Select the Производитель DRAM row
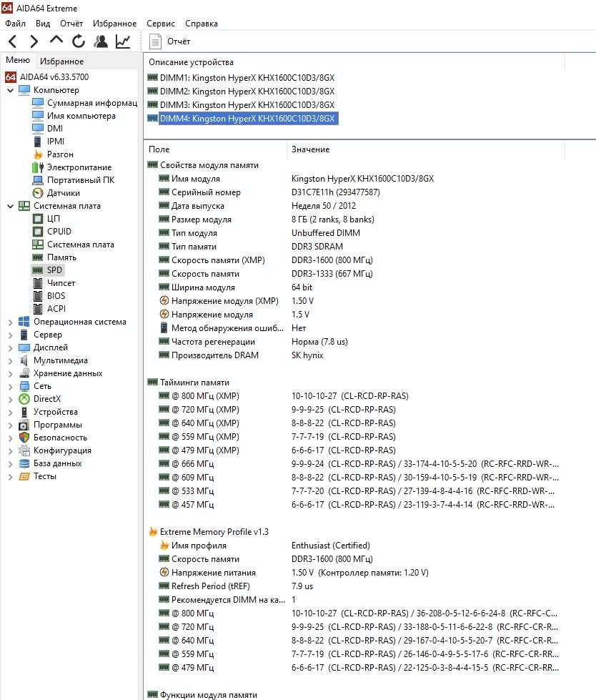The width and height of the screenshot is (596, 700). (x=241, y=355)
